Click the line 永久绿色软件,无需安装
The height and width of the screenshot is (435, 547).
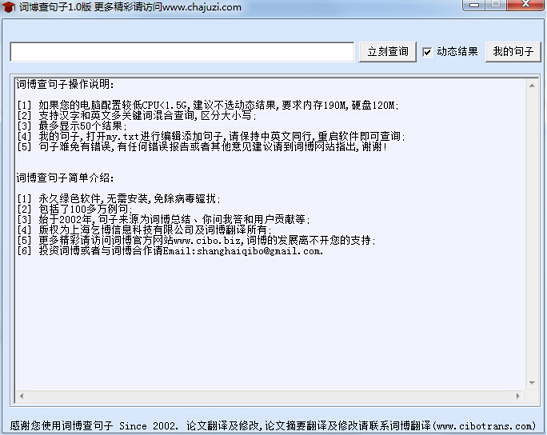(119, 199)
